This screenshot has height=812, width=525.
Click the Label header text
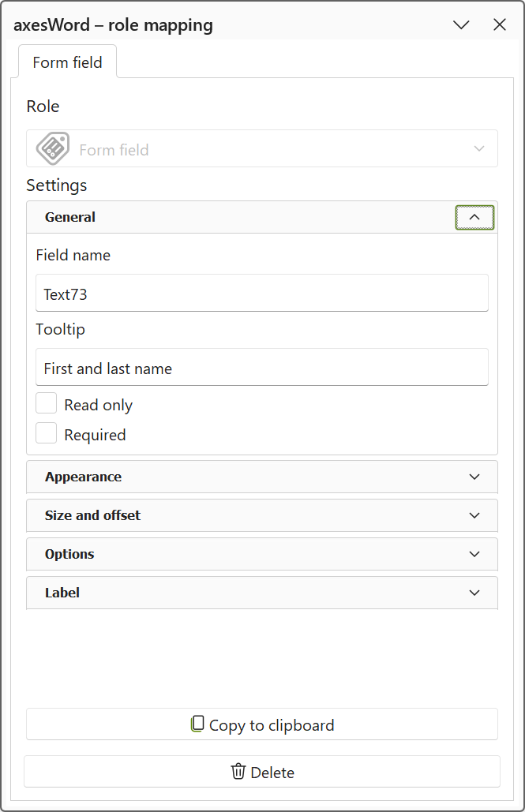coord(62,593)
